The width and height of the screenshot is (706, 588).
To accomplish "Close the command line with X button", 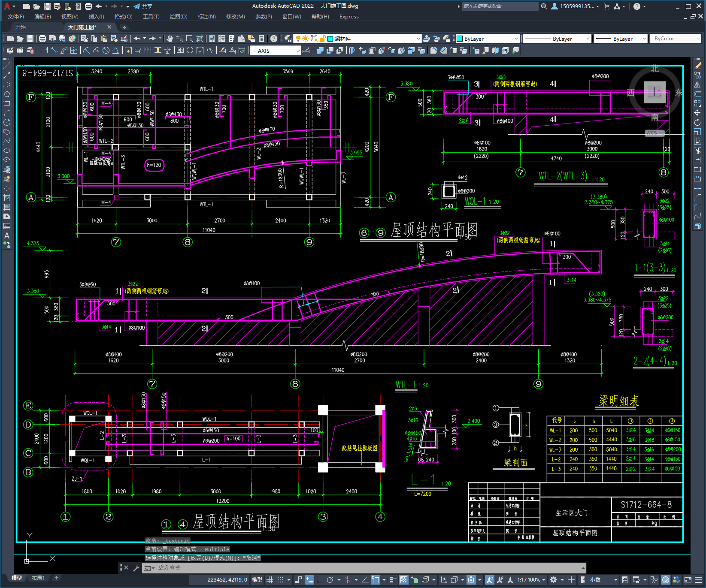I will point(126,568).
